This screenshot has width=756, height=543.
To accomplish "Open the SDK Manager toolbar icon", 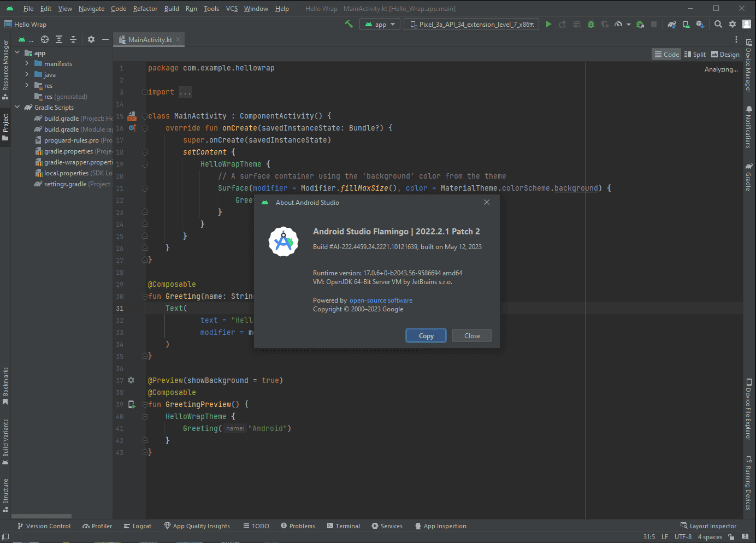I will 700,24.
